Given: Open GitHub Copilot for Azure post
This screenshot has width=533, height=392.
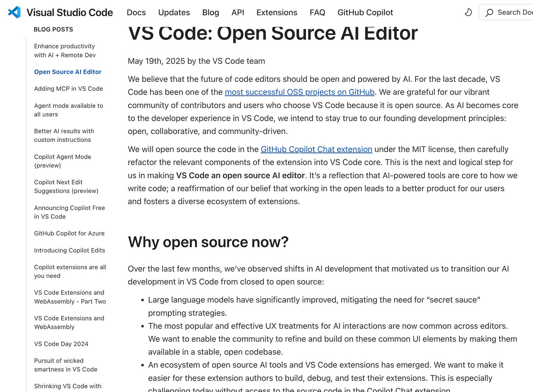Looking at the screenshot, I should pyautogui.click(x=69, y=233).
